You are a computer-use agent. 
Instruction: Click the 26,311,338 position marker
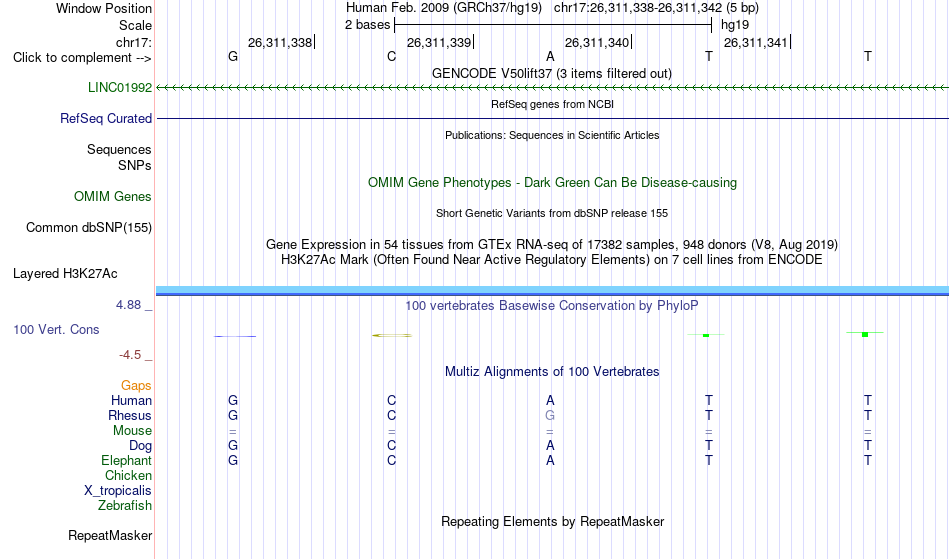click(x=280, y=43)
